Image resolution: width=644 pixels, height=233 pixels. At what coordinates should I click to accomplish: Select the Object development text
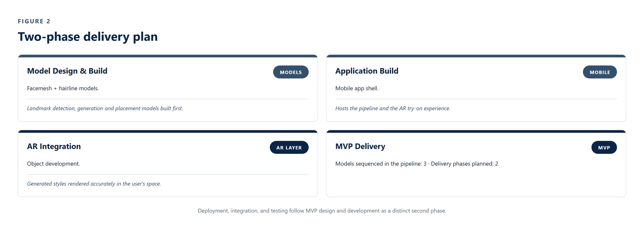pyautogui.click(x=53, y=164)
